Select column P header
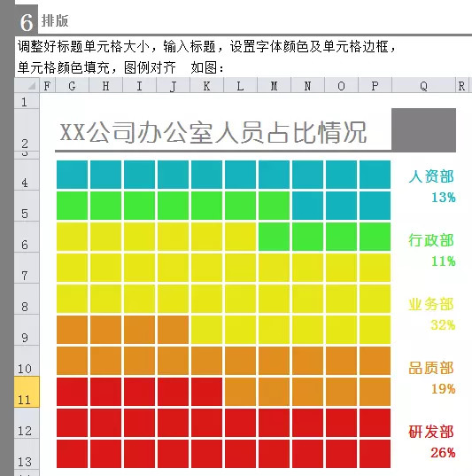 click(x=375, y=86)
